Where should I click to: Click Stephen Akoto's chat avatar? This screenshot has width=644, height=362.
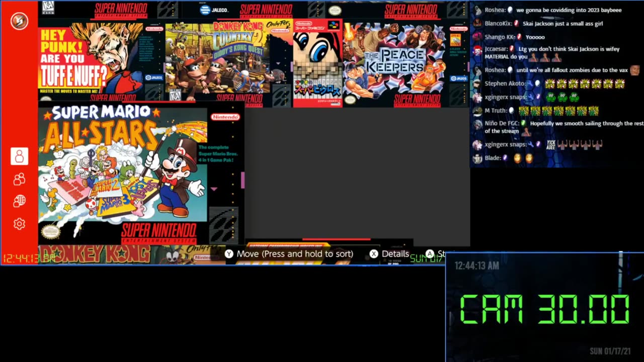477,84
